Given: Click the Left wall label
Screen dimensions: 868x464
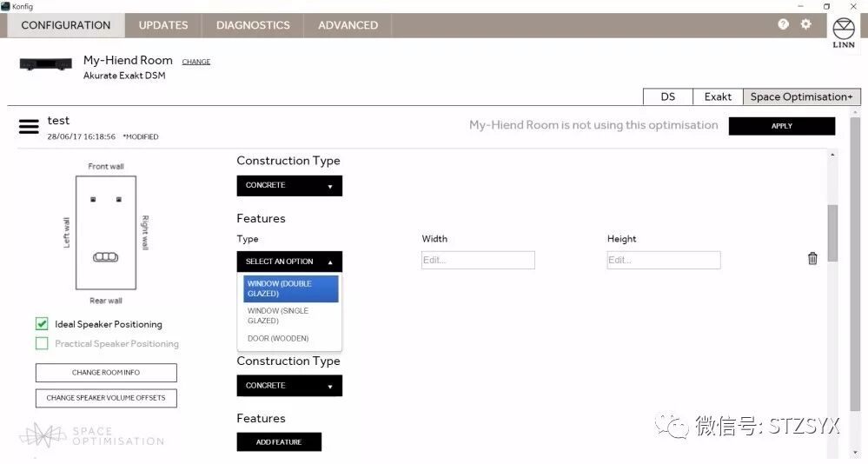Looking at the screenshot, I should click(66, 233).
